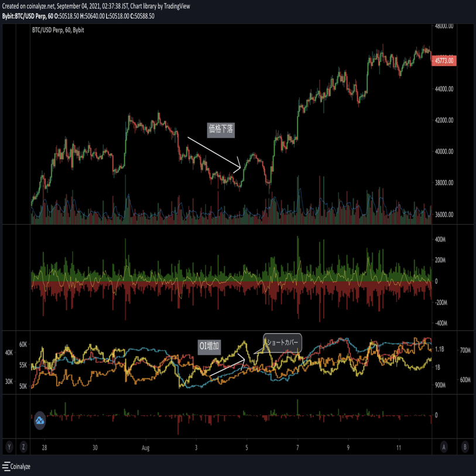Click the Z axis toggle button
Image resolution: width=476 pixels, height=476 pixels.
[x=23, y=447]
